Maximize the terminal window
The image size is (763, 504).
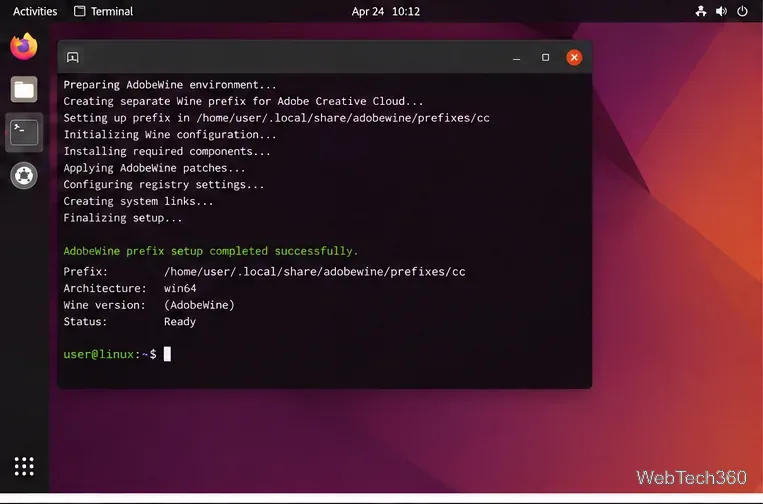pyautogui.click(x=545, y=57)
